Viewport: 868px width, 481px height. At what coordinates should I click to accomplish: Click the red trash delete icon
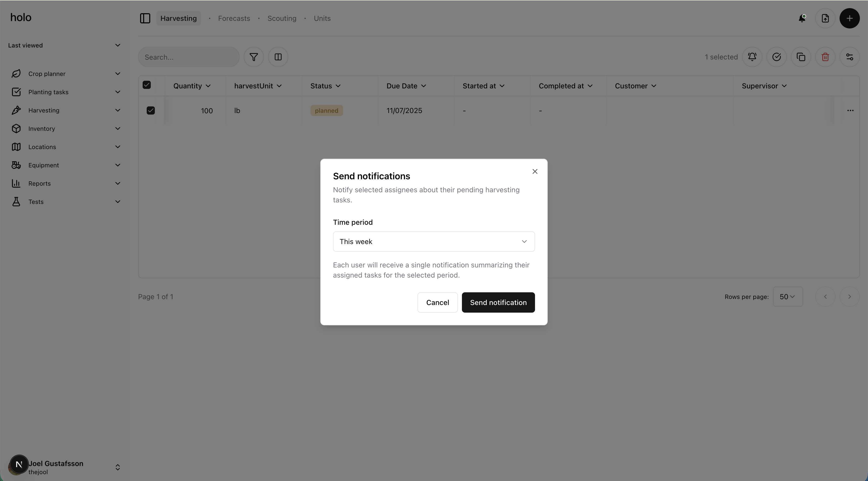pyautogui.click(x=825, y=57)
